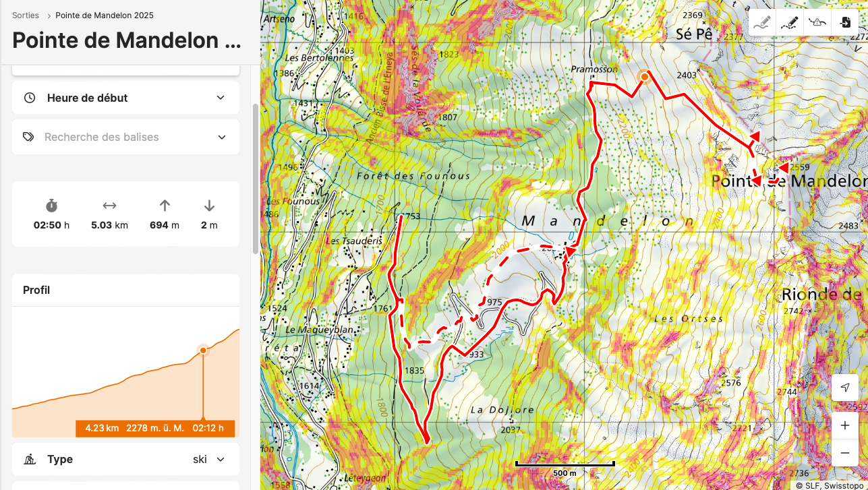The height and width of the screenshot is (490, 868).
Task: Select the freehand route drawing tool
Action: tap(762, 22)
